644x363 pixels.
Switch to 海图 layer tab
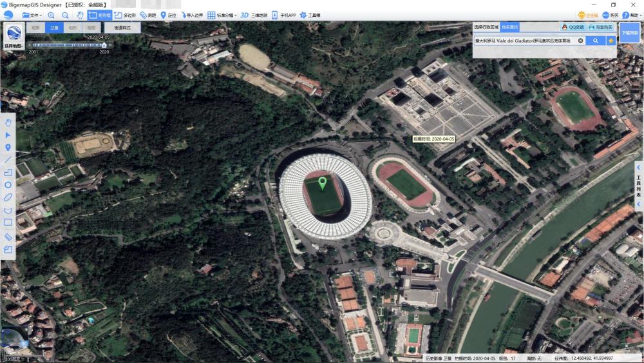tap(91, 28)
